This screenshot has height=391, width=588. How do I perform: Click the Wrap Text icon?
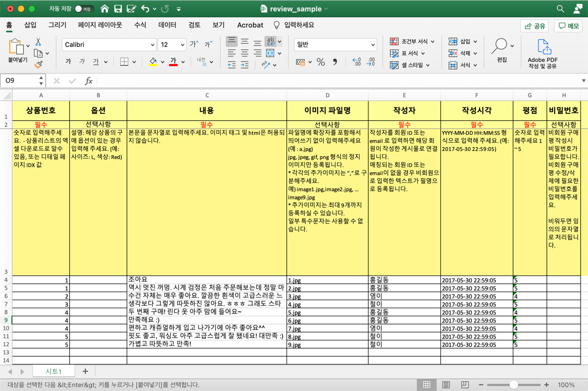pyautogui.click(x=270, y=41)
